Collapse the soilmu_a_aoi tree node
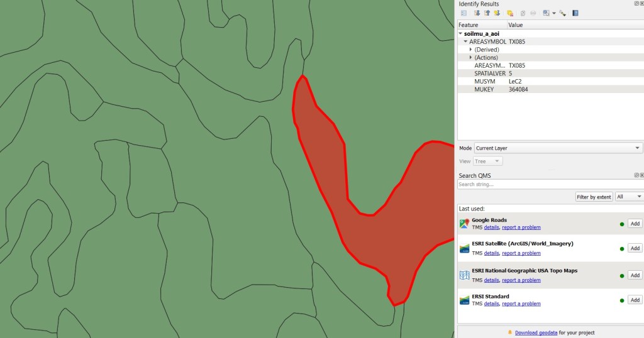Image resolution: width=644 pixels, height=338 pixels. point(460,33)
